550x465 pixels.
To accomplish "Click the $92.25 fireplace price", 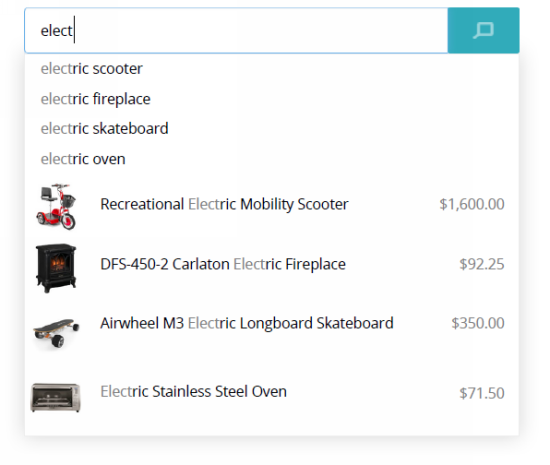I will (482, 264).
